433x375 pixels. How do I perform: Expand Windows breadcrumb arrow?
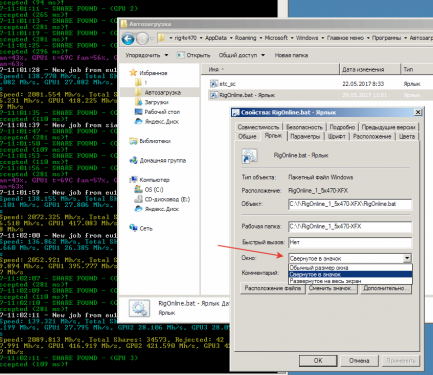coord(322,38)
